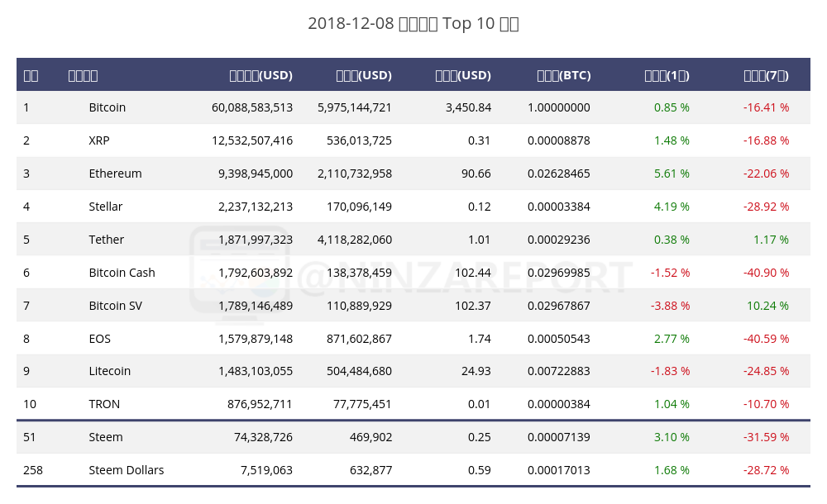Select Tether's volume "4,118,282,060"
This screenshot has height=504, width=827.
(355, 240)
